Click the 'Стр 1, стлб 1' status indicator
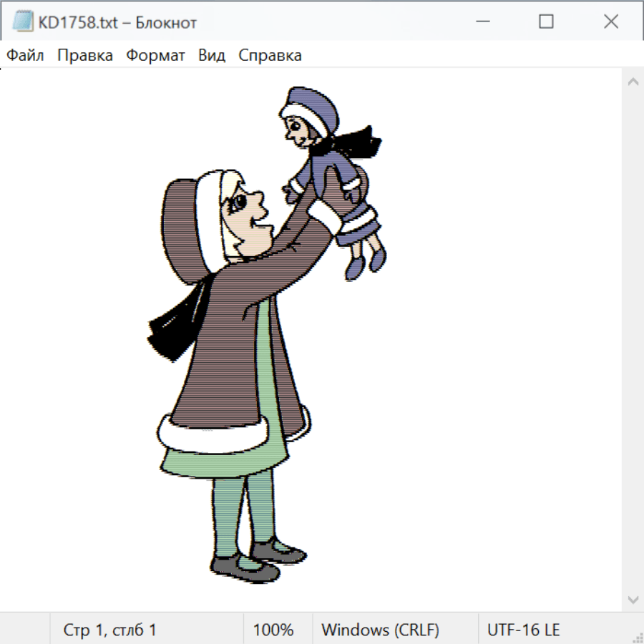644x644 pixels. point(109,630)
